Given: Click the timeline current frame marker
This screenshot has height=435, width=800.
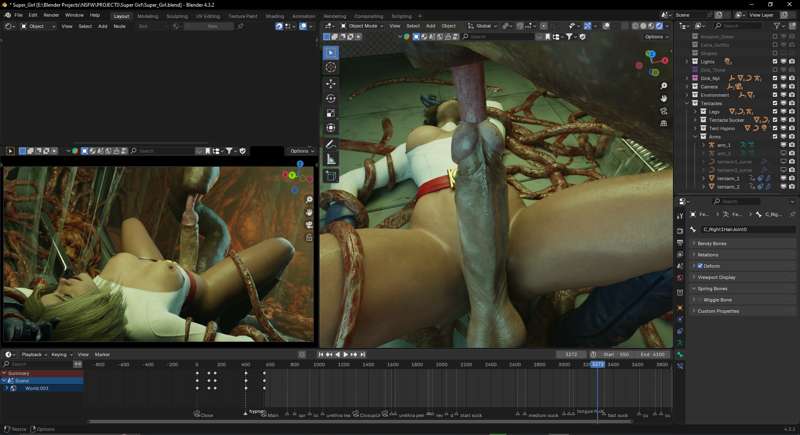Looking at the screenshot, I should tap(598, 364).
